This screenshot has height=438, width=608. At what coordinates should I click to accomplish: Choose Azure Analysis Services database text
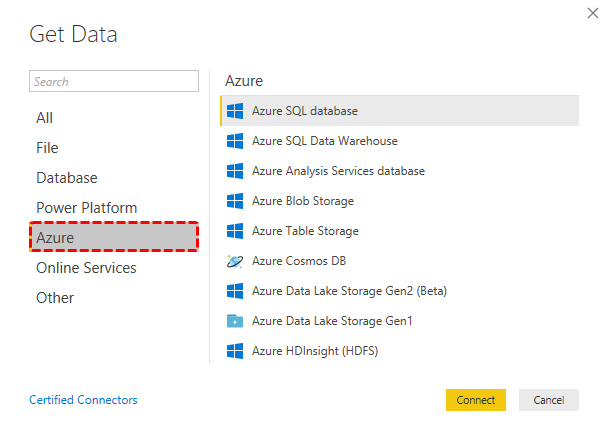click(339, 171)
